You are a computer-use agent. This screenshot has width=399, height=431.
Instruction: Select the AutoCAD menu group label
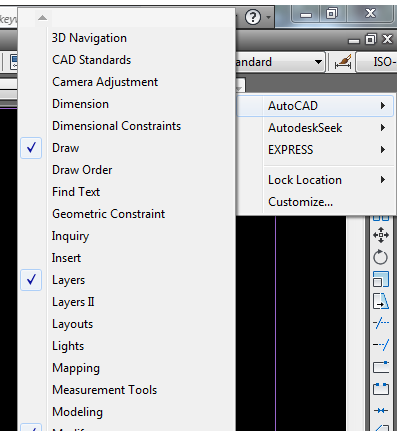[x=293, y=106]
